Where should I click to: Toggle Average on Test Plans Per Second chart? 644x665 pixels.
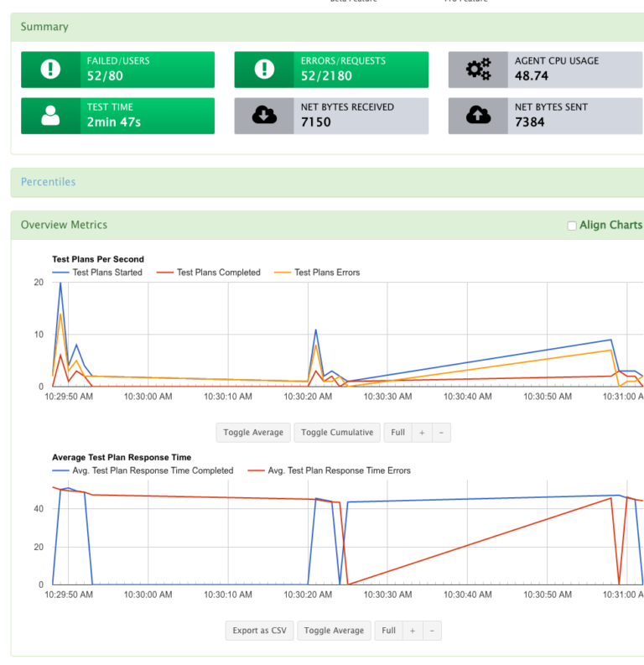click(x=253, y=432)
